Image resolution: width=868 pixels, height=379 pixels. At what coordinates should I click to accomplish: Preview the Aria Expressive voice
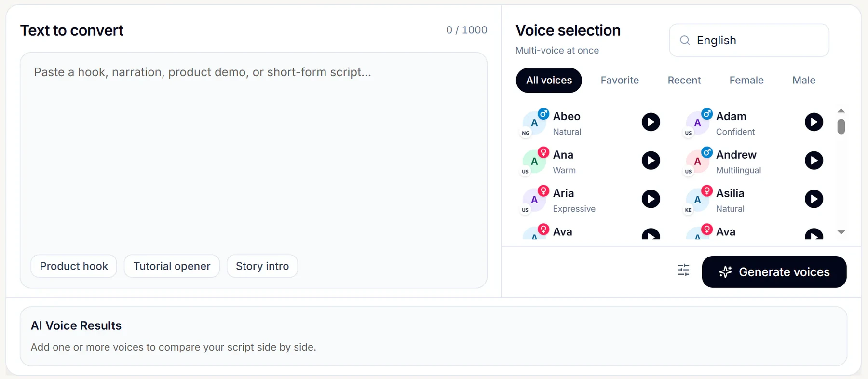[x=651, y=199]
